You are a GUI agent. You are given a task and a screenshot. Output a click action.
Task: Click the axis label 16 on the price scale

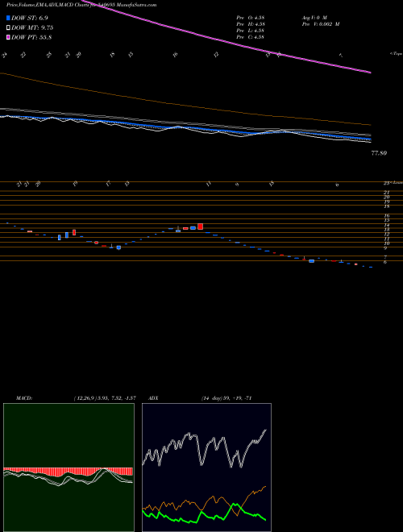pos(386,215)
